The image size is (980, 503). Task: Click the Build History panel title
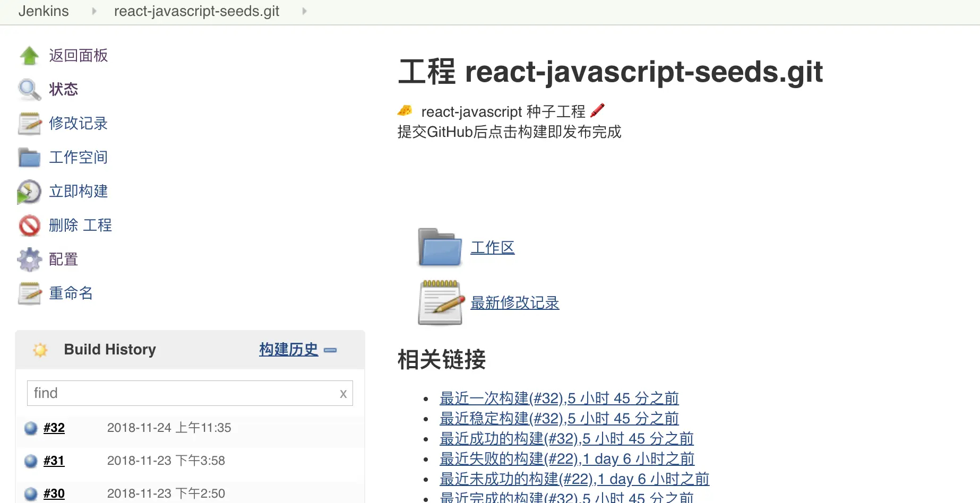click(x=110, y=350)
